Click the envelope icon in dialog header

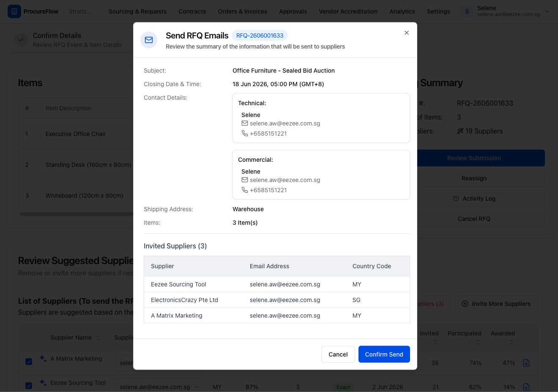pyautogui.click(x=149, y=40)
